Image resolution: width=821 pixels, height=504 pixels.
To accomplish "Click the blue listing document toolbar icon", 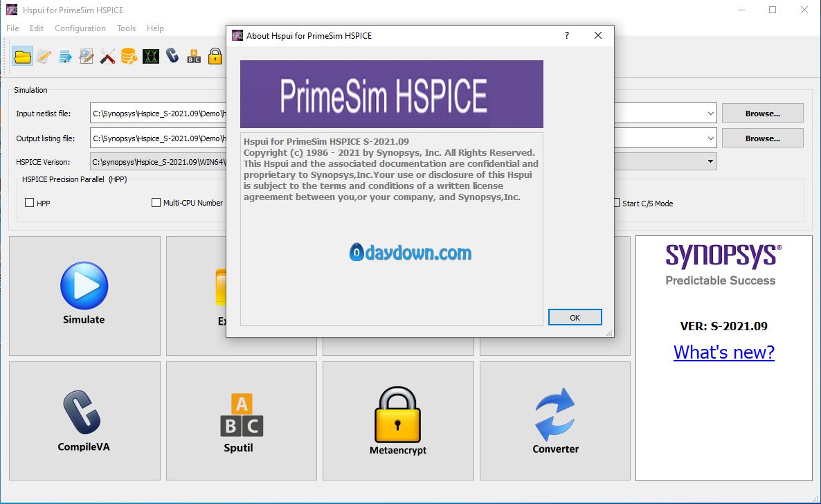I will tap(66, 56).
